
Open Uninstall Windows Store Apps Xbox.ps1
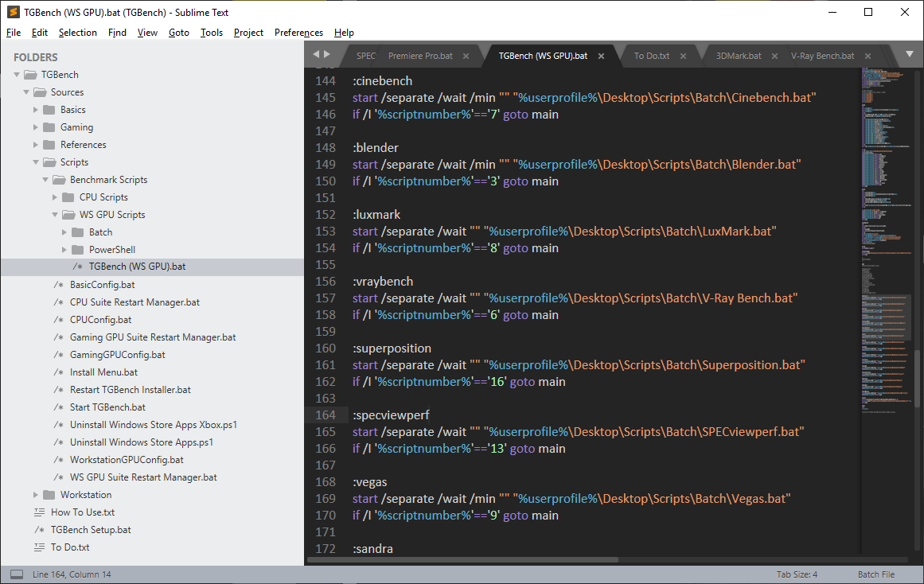coord(154,425)
